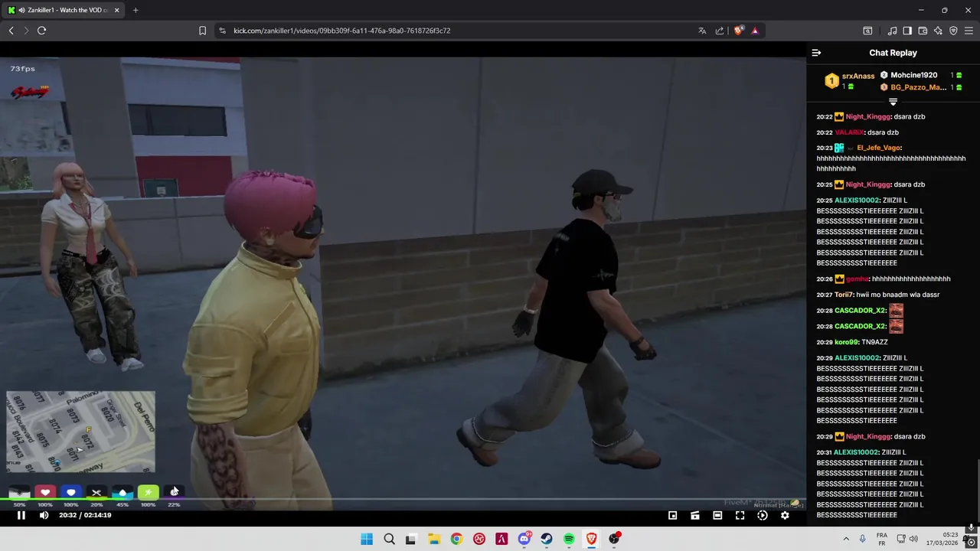Open the page translate icon
980x551 pixels.
tap(702, 31)
